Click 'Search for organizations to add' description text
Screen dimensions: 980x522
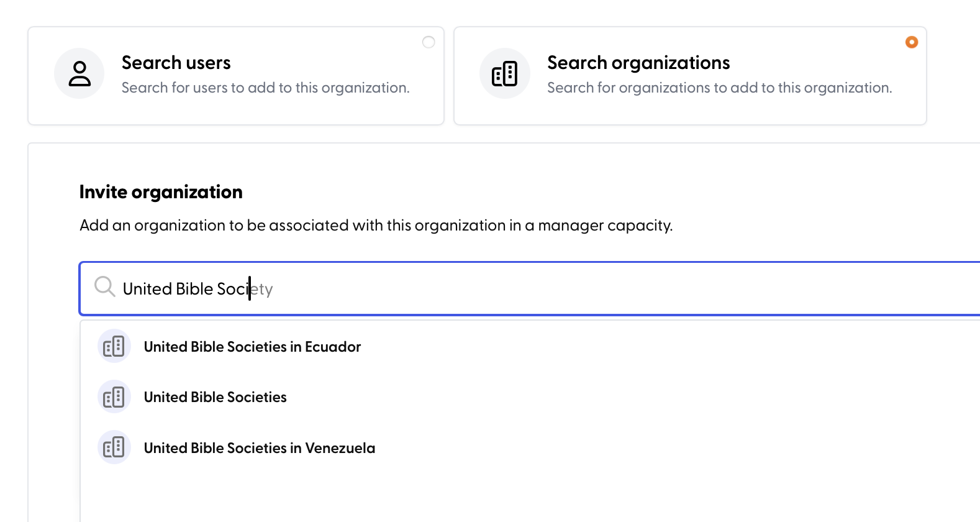pos(720,88)
